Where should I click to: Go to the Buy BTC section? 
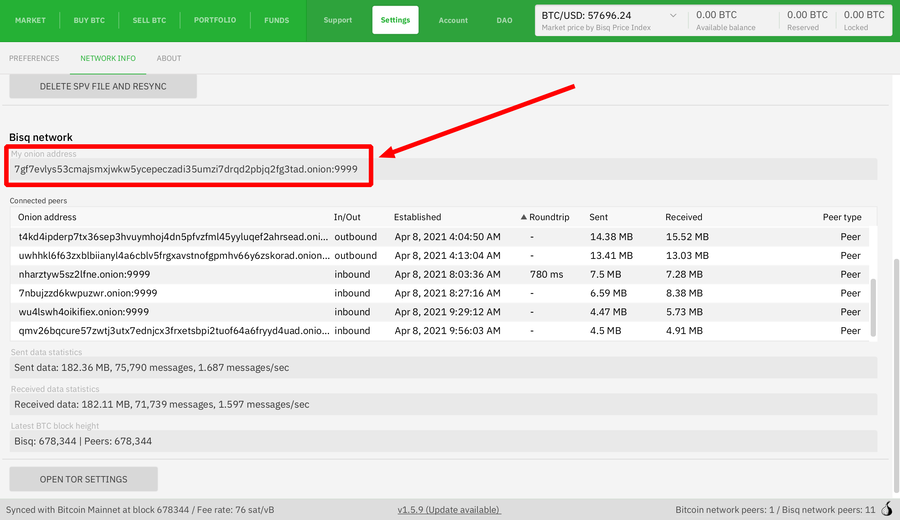[x=91, y=20]
